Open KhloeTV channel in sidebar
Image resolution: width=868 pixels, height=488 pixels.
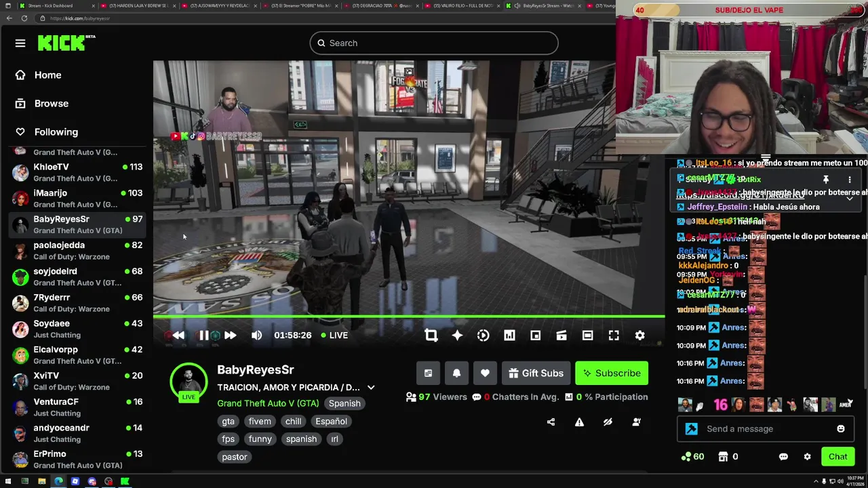(77, 172)
